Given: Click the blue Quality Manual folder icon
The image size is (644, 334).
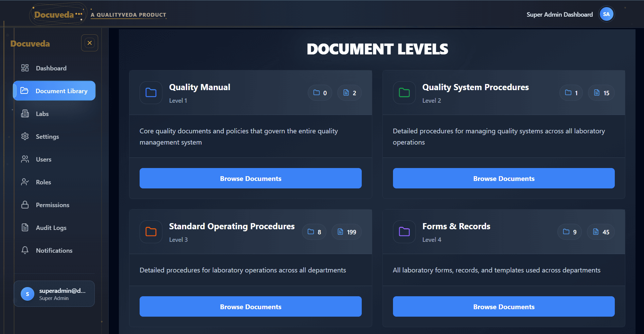Looking at the screenshot, I should pyautogui.click(x=150, y=93).
